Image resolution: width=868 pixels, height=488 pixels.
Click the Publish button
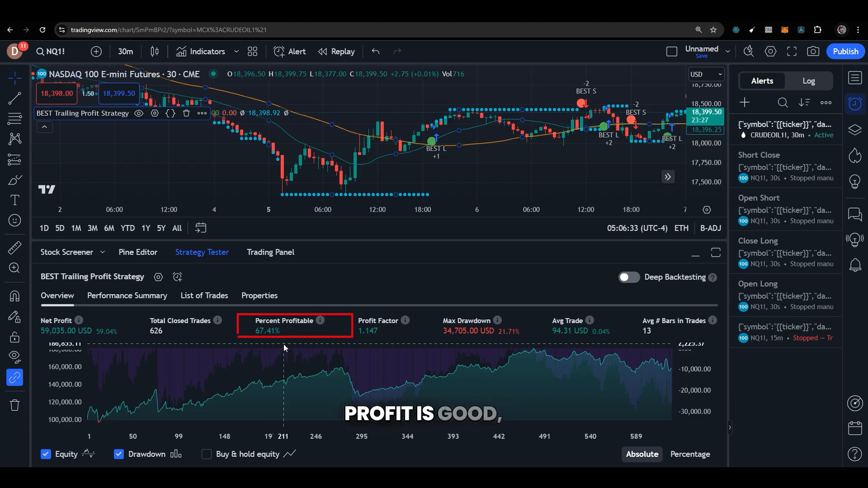pyautogui.click(x=845, y=52)
